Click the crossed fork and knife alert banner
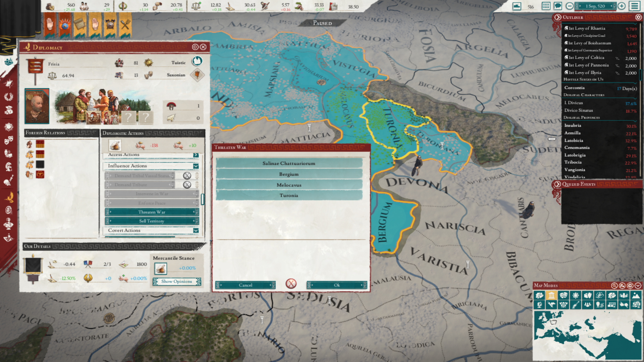This screenshot has width=644, height=362. [125, 25]
